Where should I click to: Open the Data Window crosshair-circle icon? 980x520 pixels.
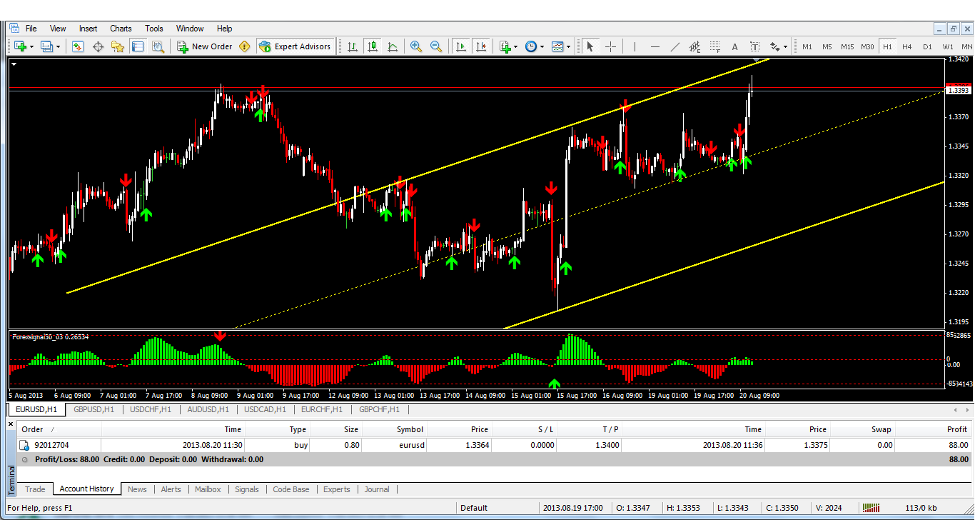(x=98, y=46)
